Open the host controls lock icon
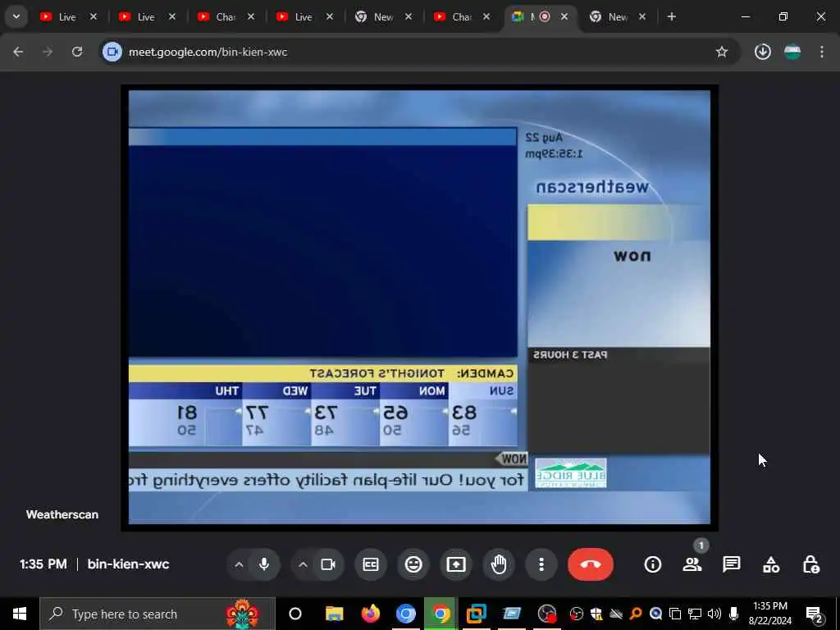840x630 pixels. 810,564
